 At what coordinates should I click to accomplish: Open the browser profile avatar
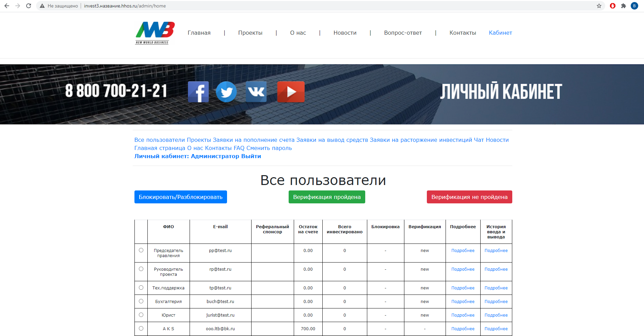tap(634, 6)
